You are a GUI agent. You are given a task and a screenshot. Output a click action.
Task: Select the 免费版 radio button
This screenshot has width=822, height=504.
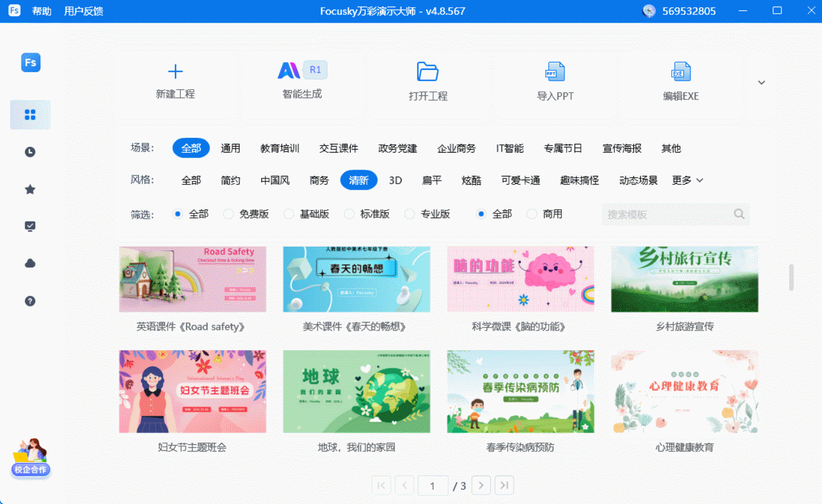(x=228, y=214)
